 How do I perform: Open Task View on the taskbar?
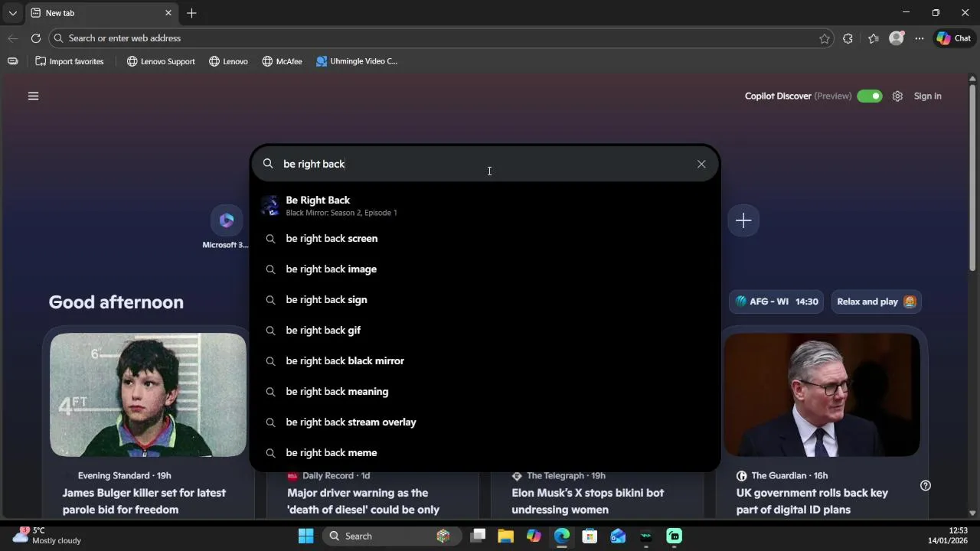click(478, 536)
